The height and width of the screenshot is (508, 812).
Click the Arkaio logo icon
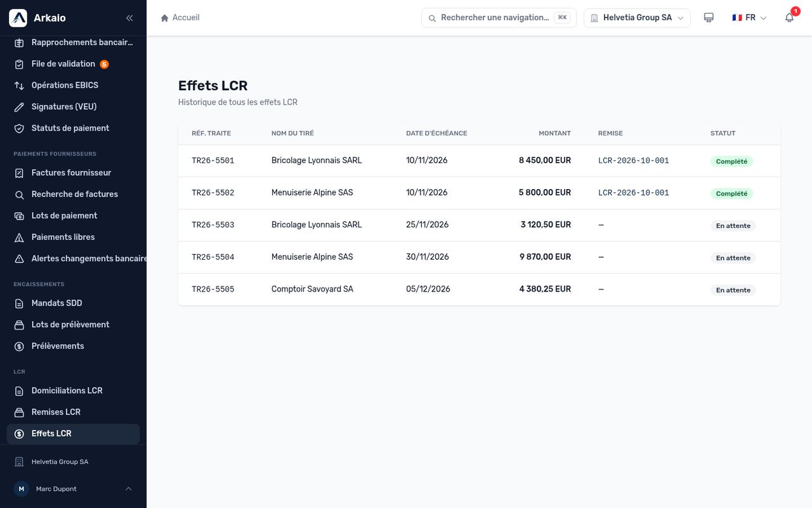tap(18, 18)
